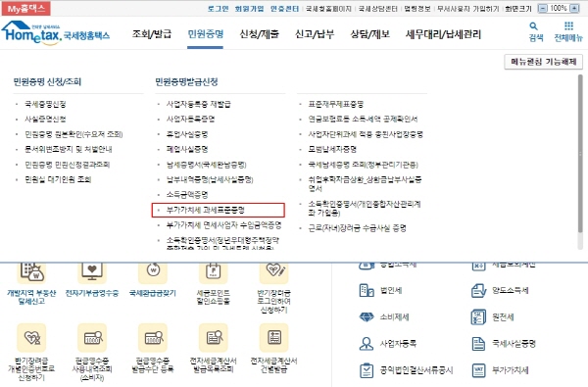Screen dimensions: 588x387
Task: Open 납세증명서(국세완납증명)
Action: pyautogui.click(x=207, y=165)
